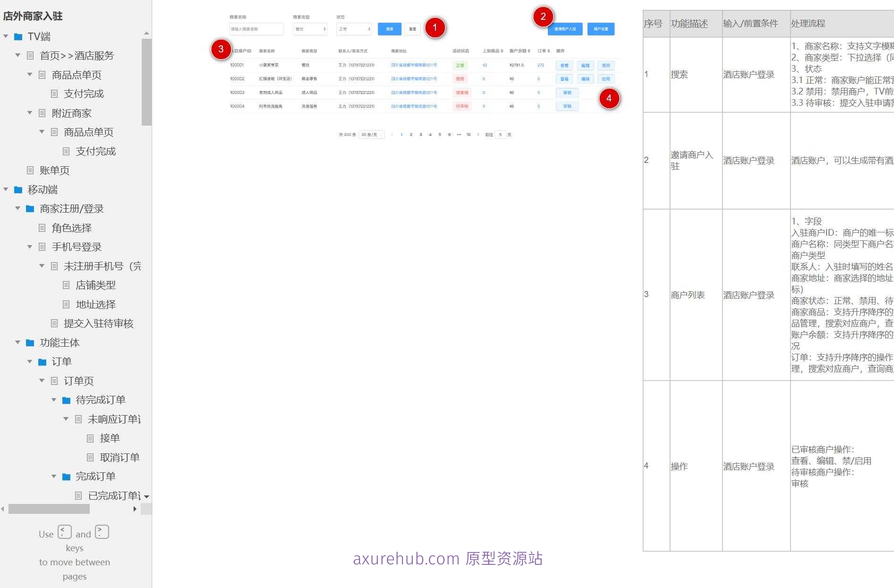Enable merchant 红旗连锁 using the 启用 button
This screenshot has width=894, height=588.
(x=606, y=78)
